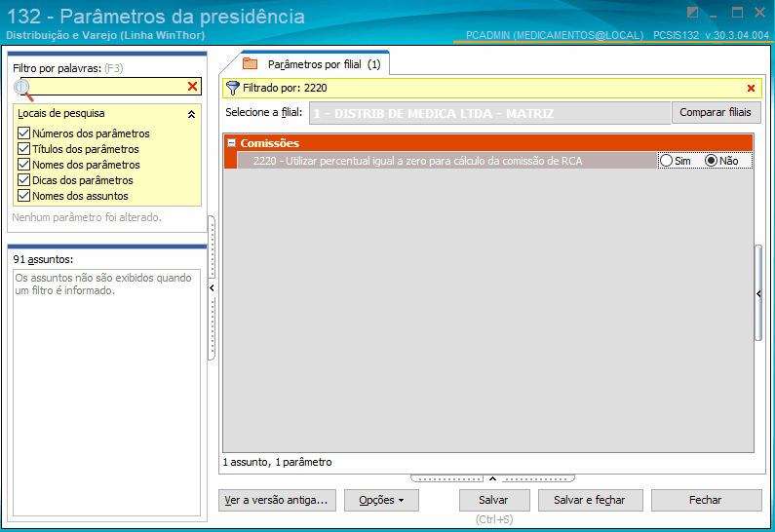
Task: Uncheck Dicas dos parâmetros search location
Action: (23, 180)
